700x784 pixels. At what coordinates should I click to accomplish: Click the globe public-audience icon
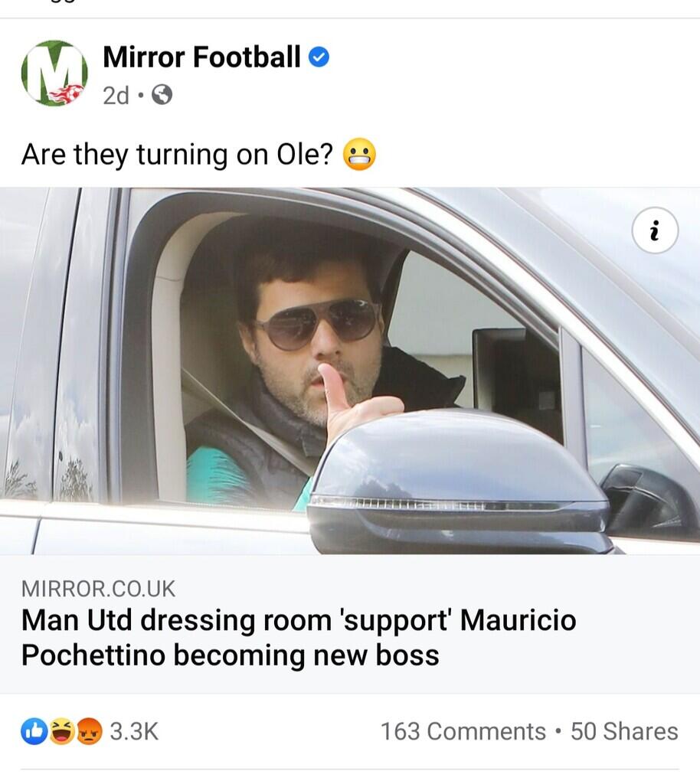(162, 95)
